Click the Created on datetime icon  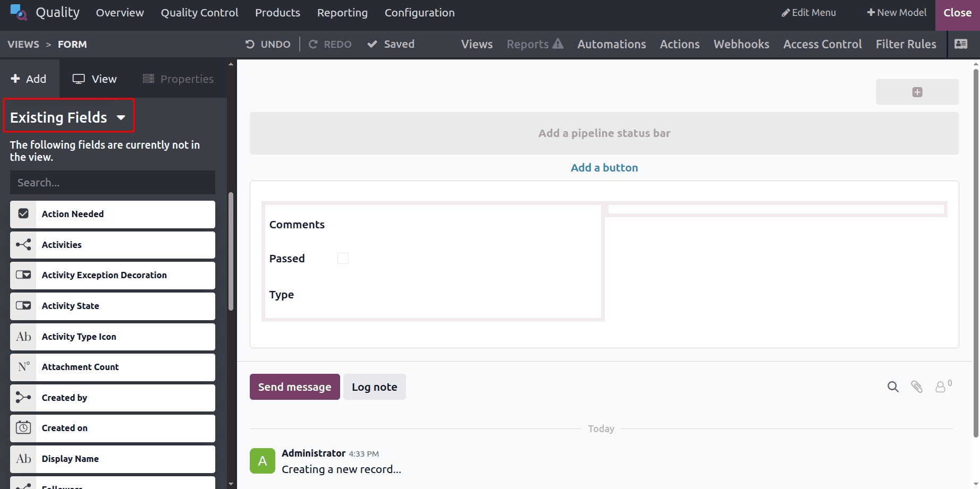click(23, 428)
